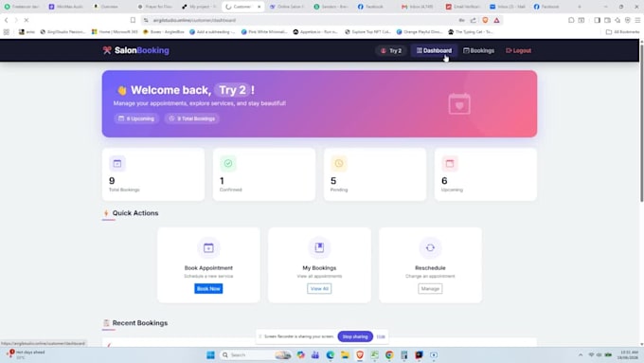Open the browser hamburger menu
Viewport: 644px width, 363px height.
click(637, 20)
